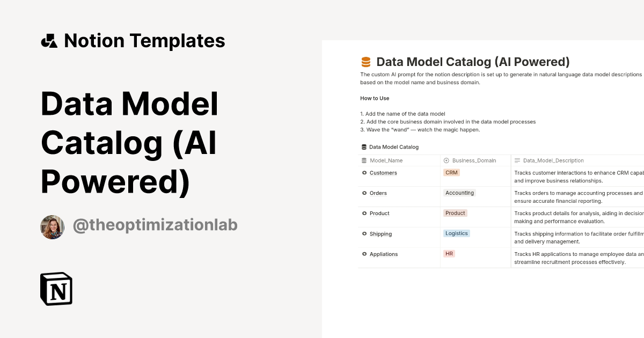Image resolution: width=644 pixels, height=338 pixels.
Task: Click the Notion Templates logo icon
Action: click(50, 40)
